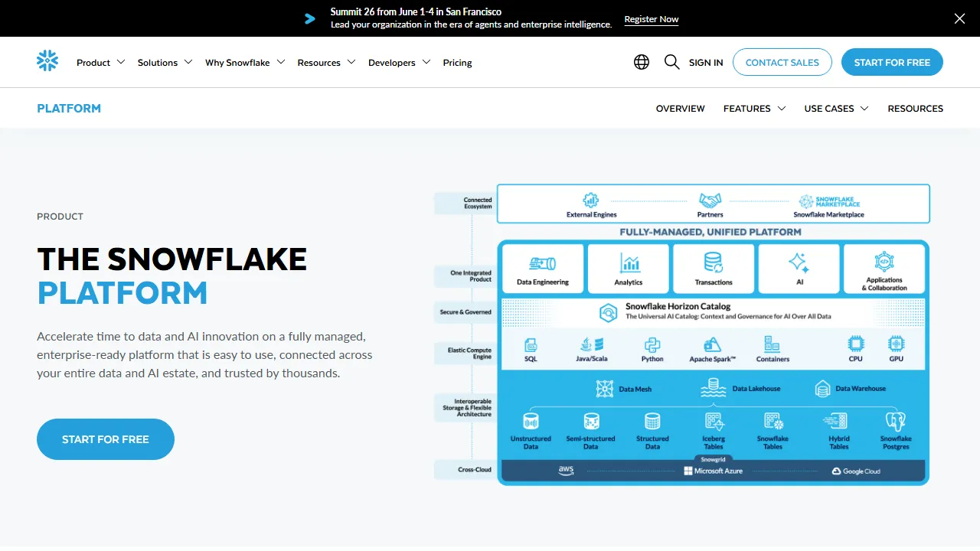Click the Cross-Cloud label
This screenshot has height=551, width=980.
[464, 469]
